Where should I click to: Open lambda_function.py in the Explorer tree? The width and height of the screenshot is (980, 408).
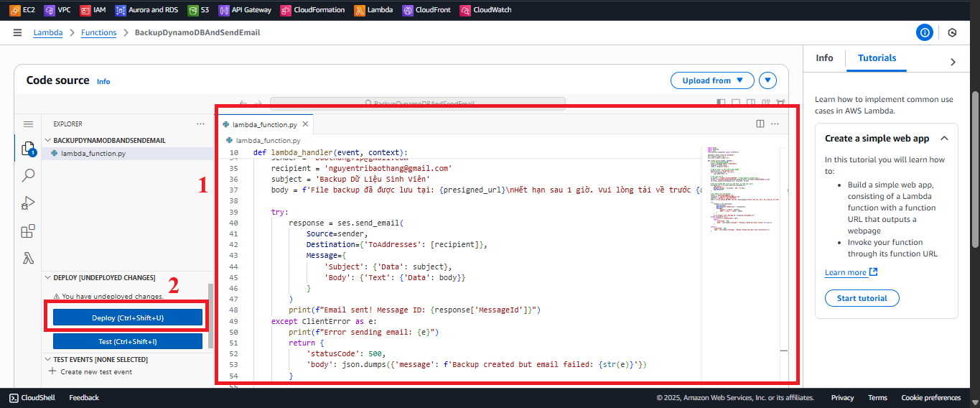[x=93, y=153]
